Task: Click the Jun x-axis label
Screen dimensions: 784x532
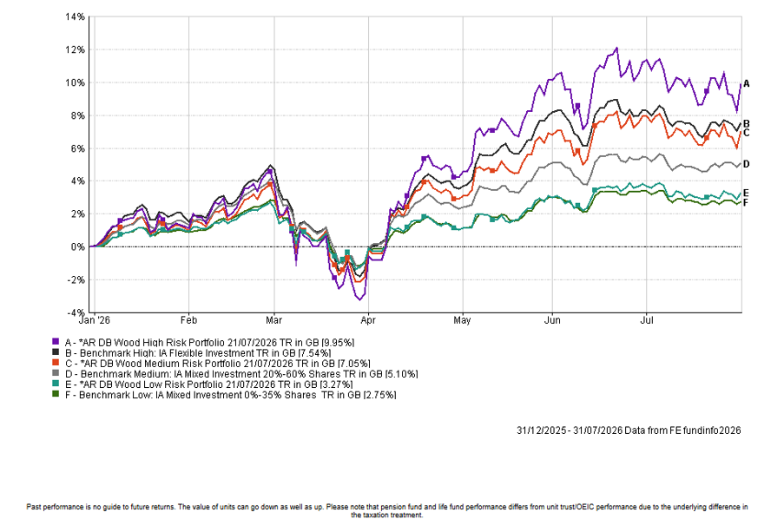Action: (552, 320)
